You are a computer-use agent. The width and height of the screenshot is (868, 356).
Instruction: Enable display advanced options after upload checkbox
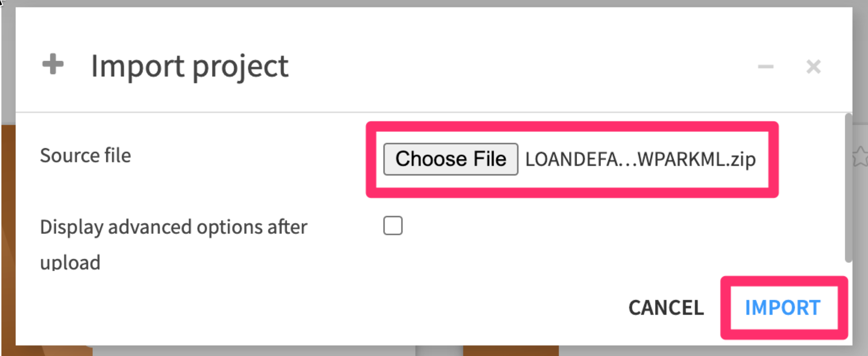tap(393, 226)
